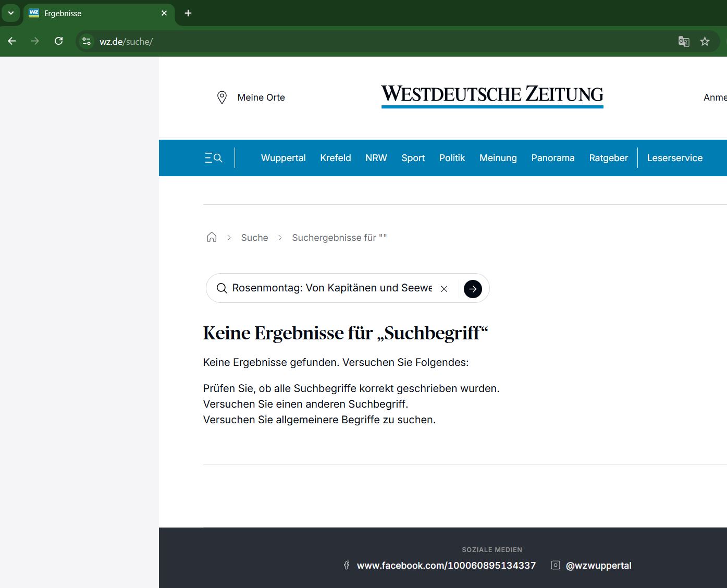Click the Meine Orte location pin
Screen dimensions: 727x588
(x=222, y=97)
